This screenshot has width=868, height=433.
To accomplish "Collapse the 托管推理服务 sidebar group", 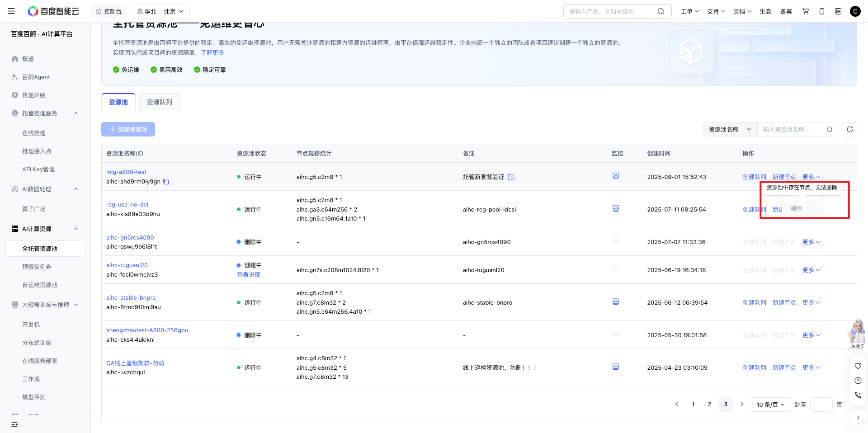I will coord(76,113).
